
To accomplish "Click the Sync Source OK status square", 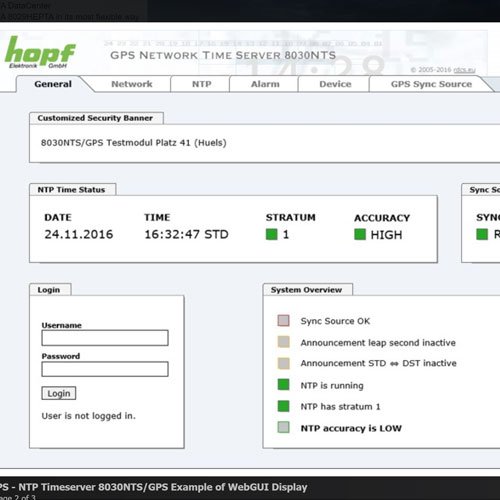I will [283, 321].
